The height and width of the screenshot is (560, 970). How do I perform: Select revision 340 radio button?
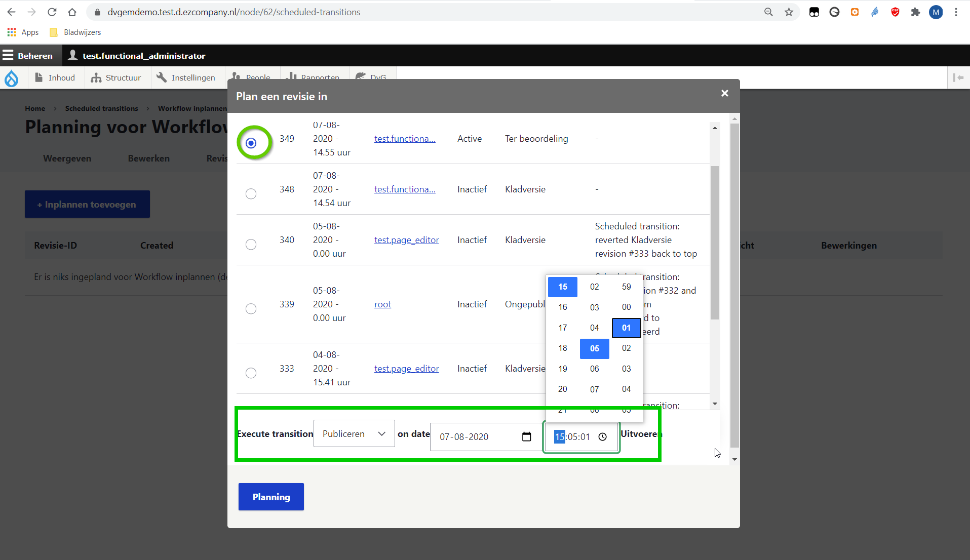pyautogui.click(x=251, y=245)
